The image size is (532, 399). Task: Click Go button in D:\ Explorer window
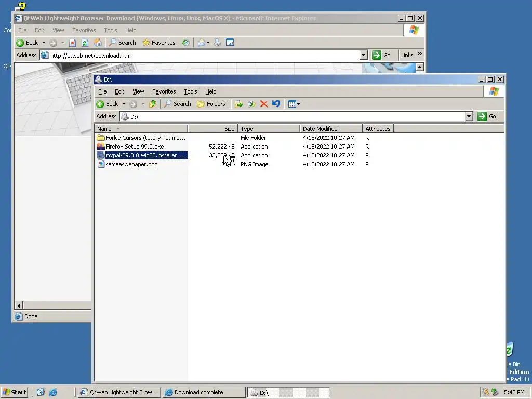click(487, 117)
